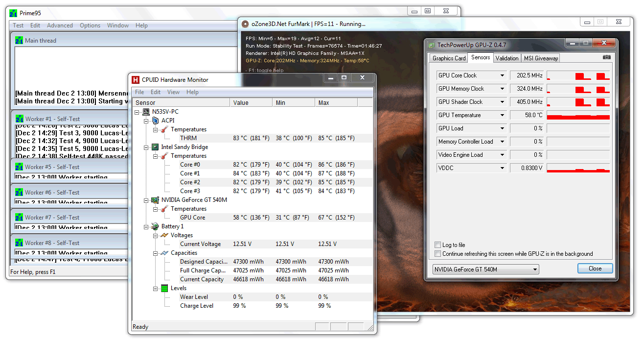
Task: Open the Options menu in Prime95
Action: 90,25
